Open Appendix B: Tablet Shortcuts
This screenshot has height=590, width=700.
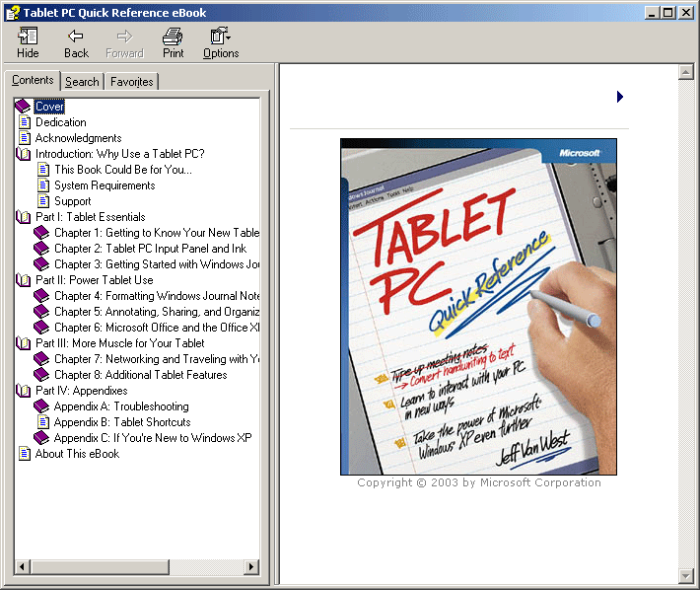122,422
